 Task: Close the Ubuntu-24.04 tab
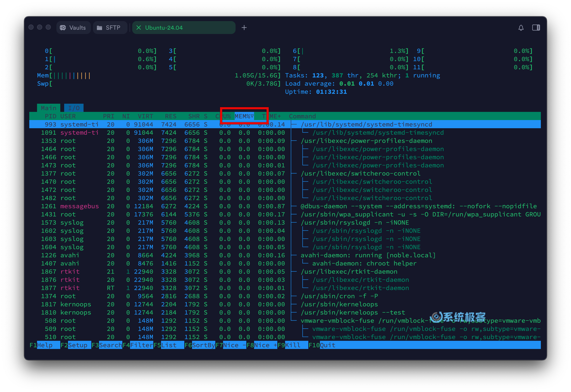pyautogui.click(x=139, y=28)
